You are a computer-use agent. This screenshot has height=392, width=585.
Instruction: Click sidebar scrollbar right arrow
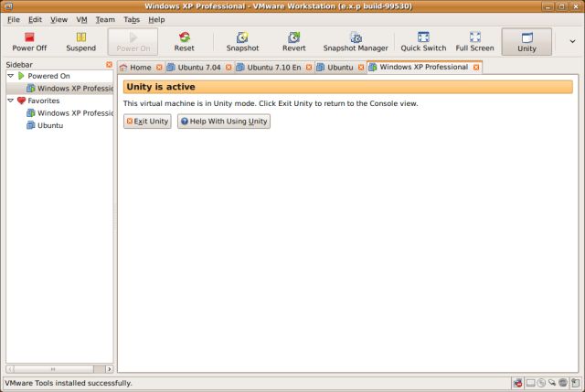(109, 369)
